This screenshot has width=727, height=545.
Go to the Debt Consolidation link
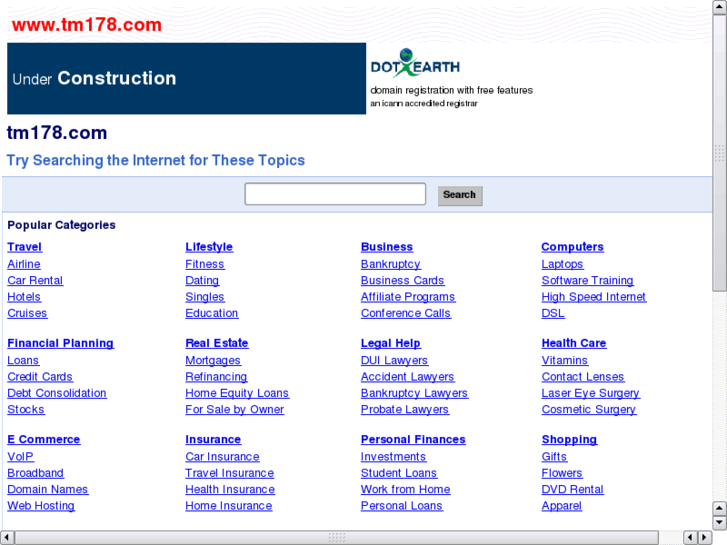[57, 393]
